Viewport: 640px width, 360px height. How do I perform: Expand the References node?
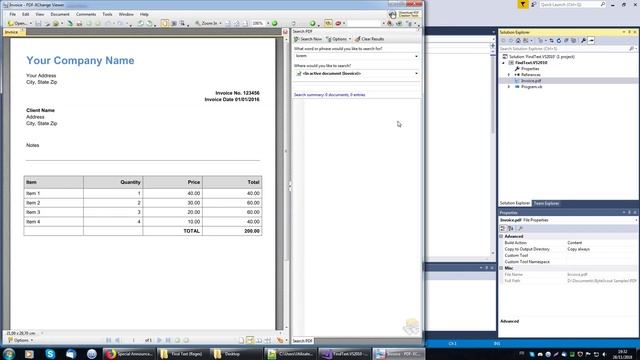click(x=509, y=75)
